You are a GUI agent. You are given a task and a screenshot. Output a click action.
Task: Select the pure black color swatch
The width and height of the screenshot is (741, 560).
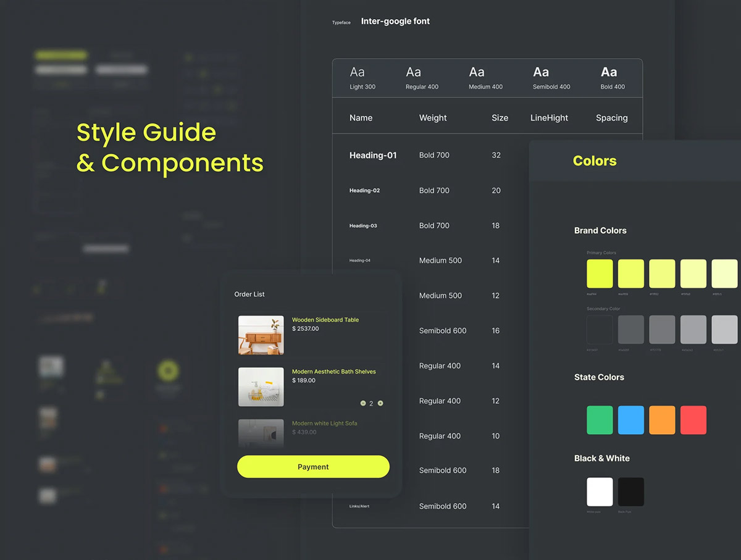tap(631, 491)
